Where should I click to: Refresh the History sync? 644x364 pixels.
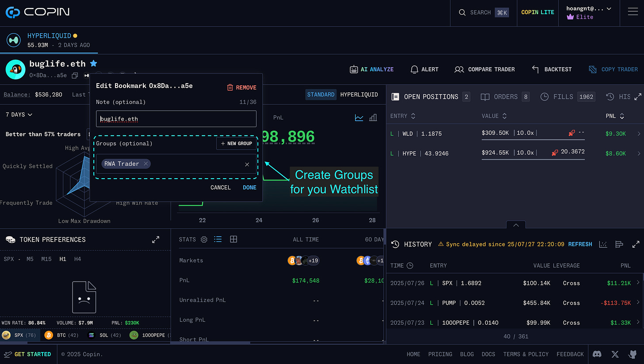point(580,244)
